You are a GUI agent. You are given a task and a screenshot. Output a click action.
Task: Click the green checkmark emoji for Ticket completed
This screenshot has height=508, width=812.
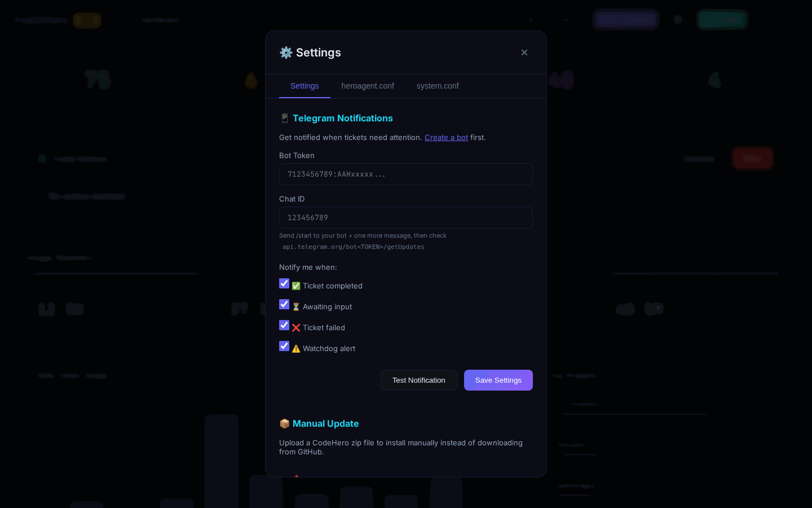pos(296,286)
